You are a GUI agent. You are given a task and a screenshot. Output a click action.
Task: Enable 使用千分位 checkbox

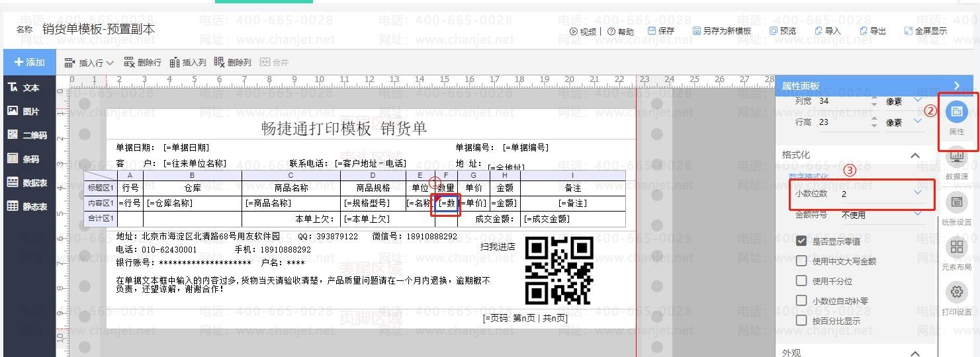tap(801, 280)
